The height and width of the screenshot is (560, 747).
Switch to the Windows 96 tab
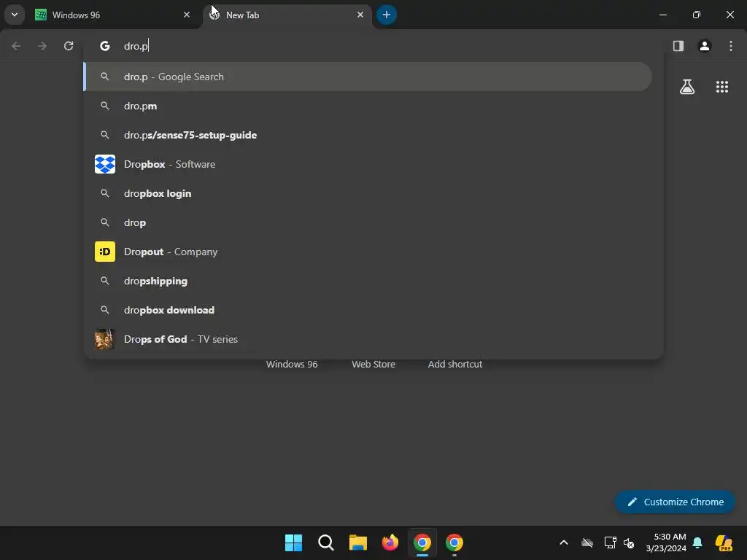pyautogui.click(x=114, y=15)
